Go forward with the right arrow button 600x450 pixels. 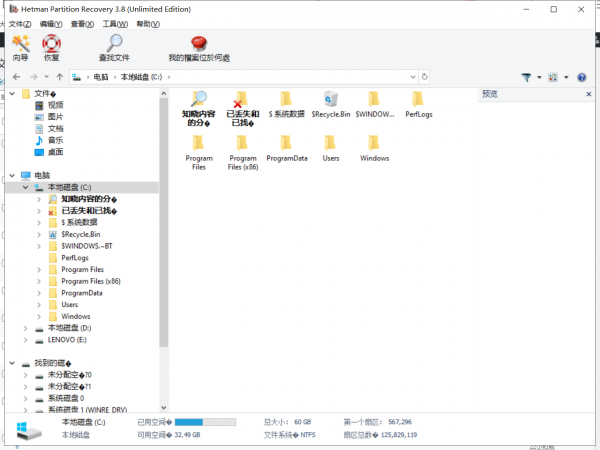34,77
